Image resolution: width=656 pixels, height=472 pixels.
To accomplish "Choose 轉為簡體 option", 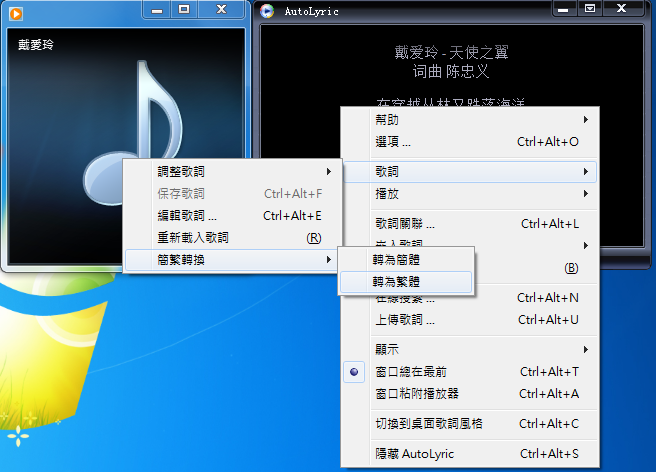I will coord(406,260).
